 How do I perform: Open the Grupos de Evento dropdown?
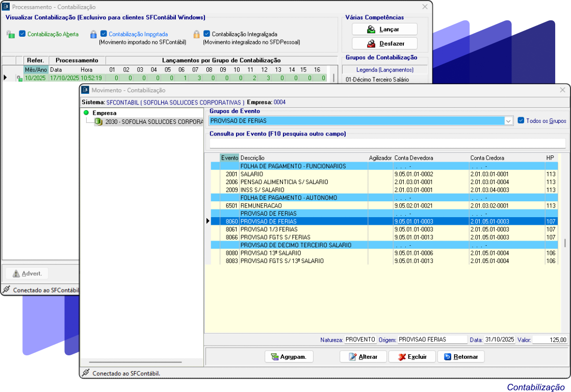tap(508, 121)
